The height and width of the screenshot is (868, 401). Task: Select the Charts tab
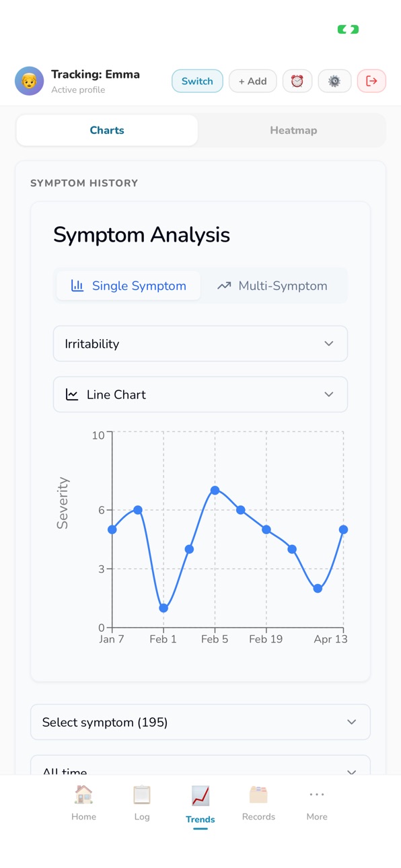click(x=107, y=131)
